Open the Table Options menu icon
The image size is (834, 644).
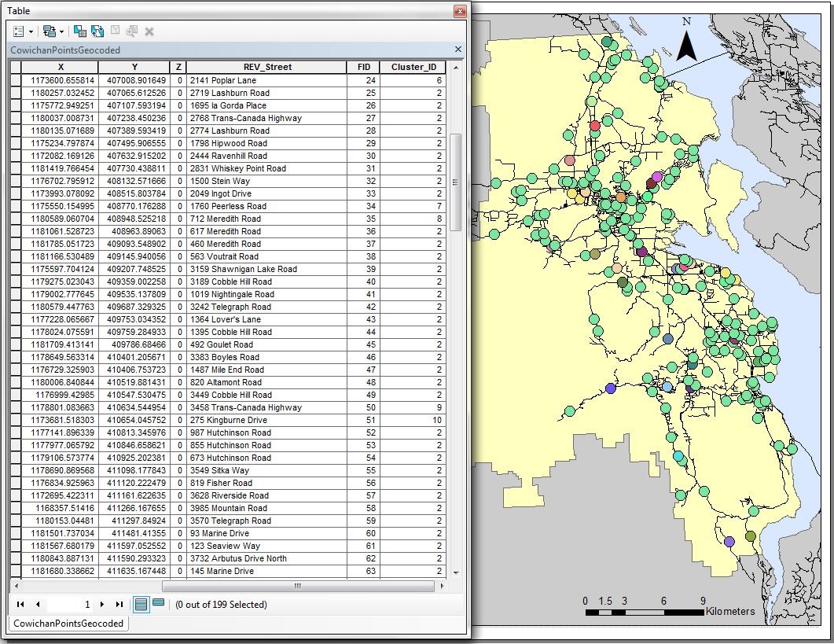click(19, 31)
